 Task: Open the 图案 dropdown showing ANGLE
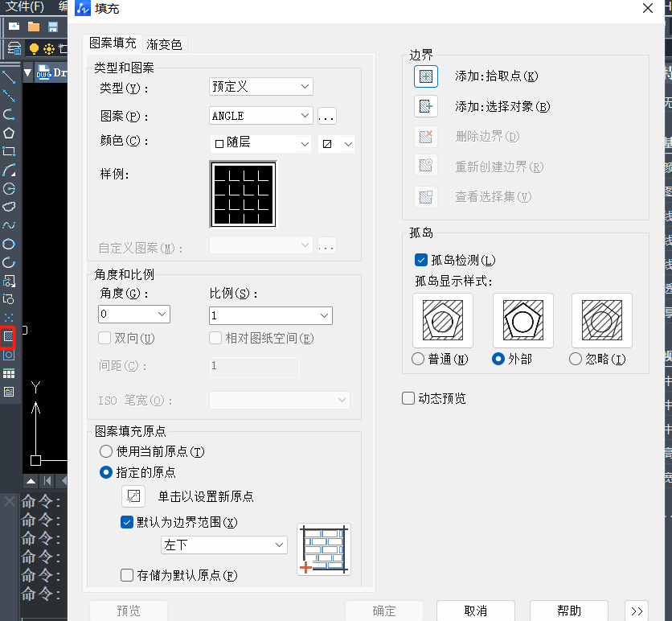tap(261, 116)
